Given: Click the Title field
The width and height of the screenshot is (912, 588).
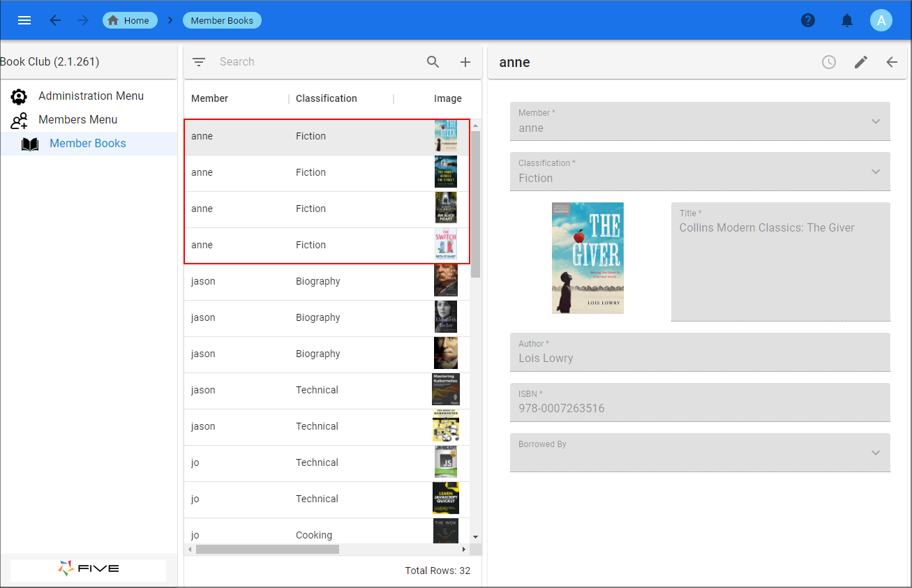Looking at the screenshot, I should point(781,262).
